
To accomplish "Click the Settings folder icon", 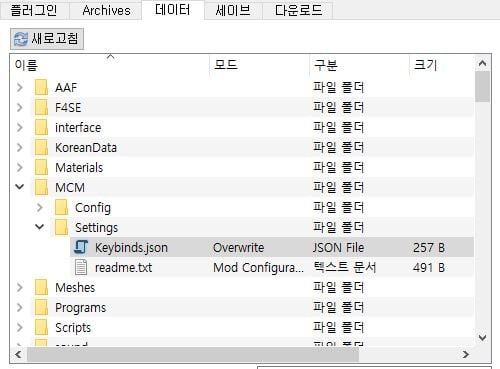I will 61,227.
